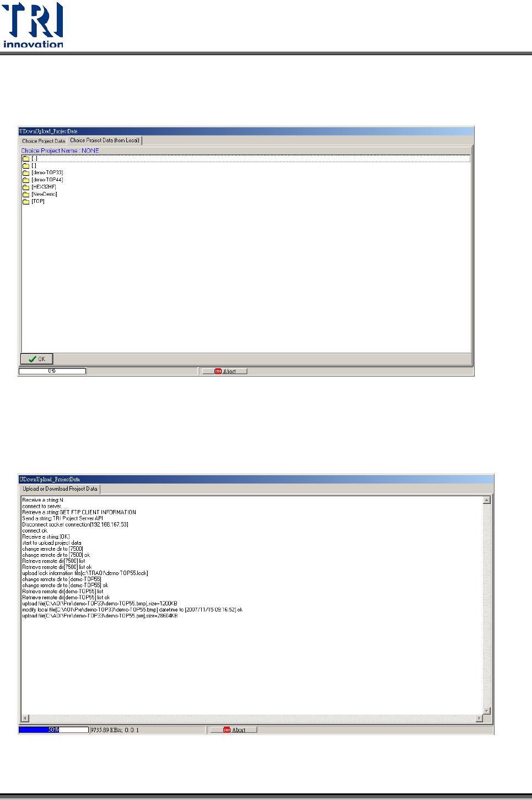532x800 pixels.
Task: Click the 'modify local file' datetime log line
Action: point(132,609)
